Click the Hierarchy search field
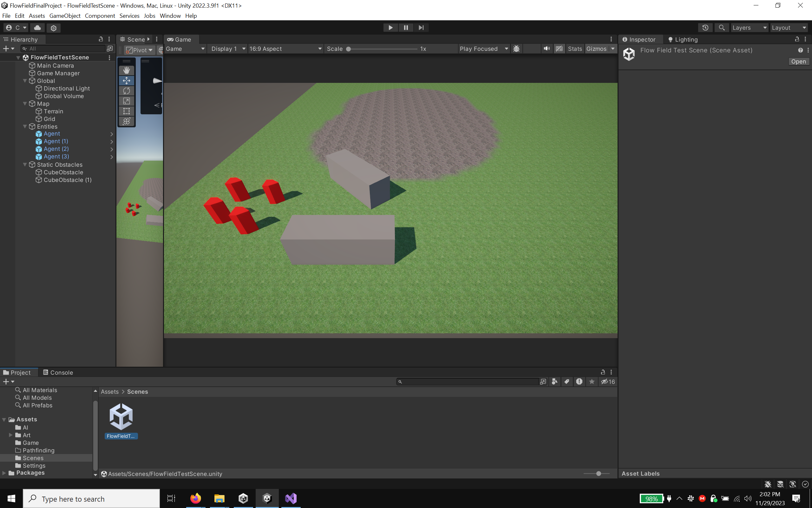Image resolution: width=812 pixels, height=508 pixels. 64,49
